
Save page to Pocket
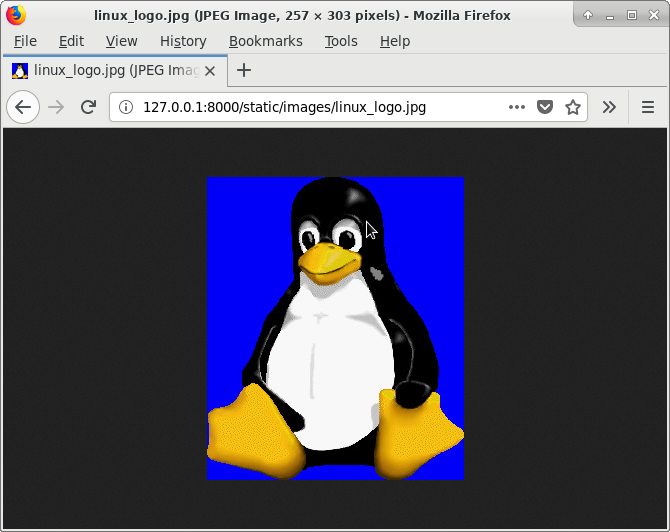click(x=545, y=107)
